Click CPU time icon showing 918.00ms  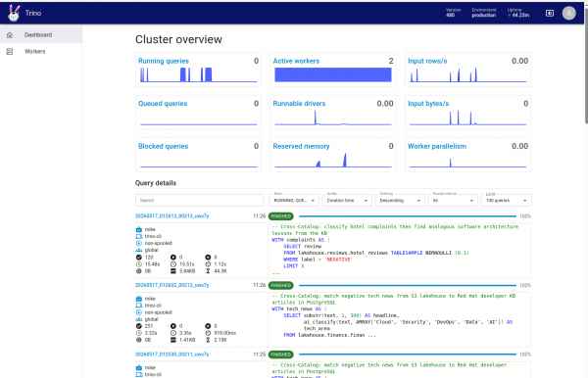click(208, 333)
